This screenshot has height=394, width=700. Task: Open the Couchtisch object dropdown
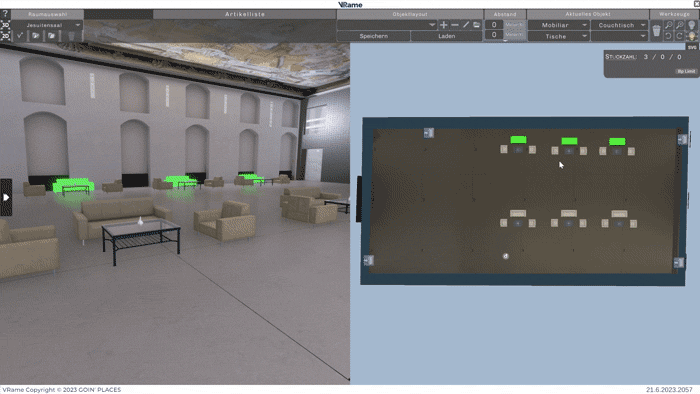pos(619,25)
